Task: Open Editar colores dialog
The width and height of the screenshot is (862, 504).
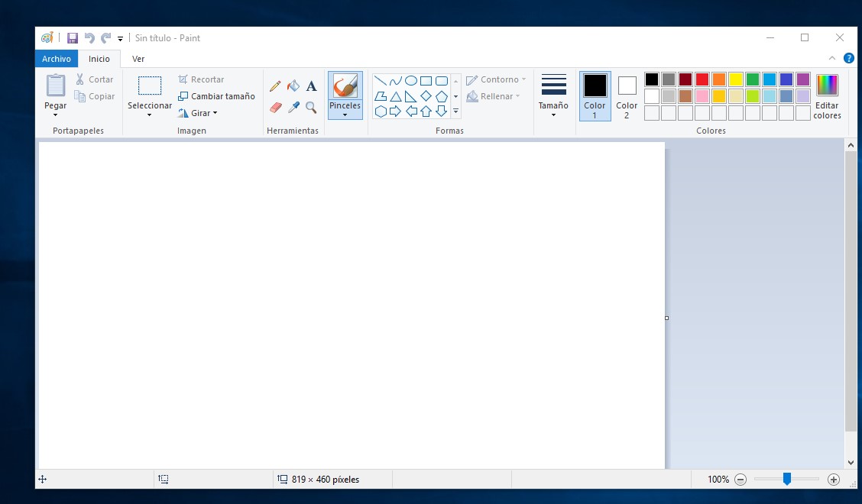Action: 828,96
